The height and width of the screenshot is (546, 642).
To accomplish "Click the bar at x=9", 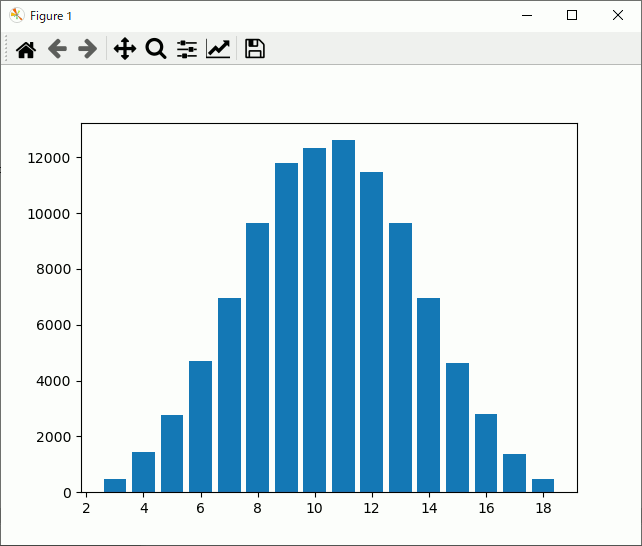I will click(287, 327).
